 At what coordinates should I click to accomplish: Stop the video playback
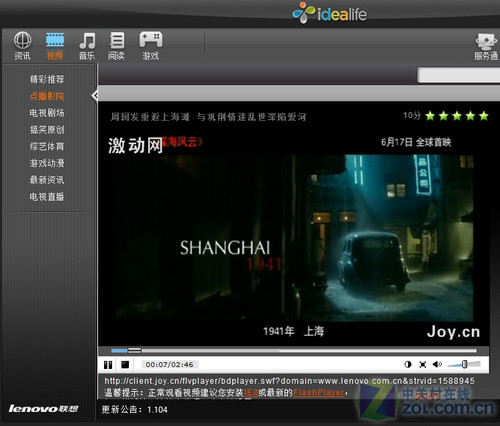click(125, 364)
